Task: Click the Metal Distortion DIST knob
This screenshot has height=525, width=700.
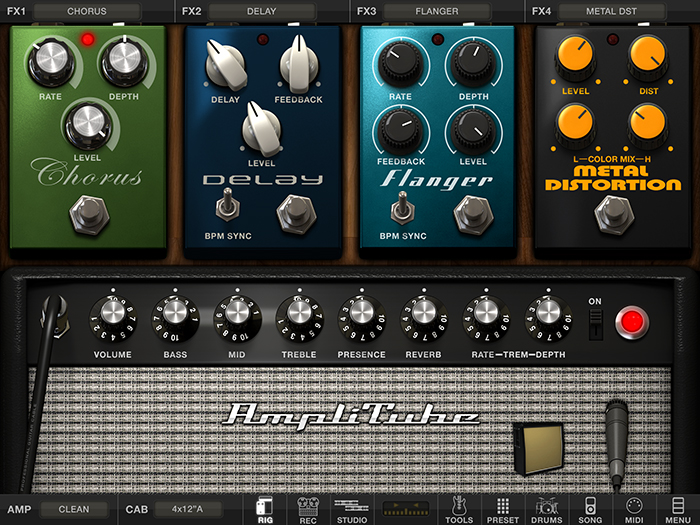Action: [x=648, y=57]
